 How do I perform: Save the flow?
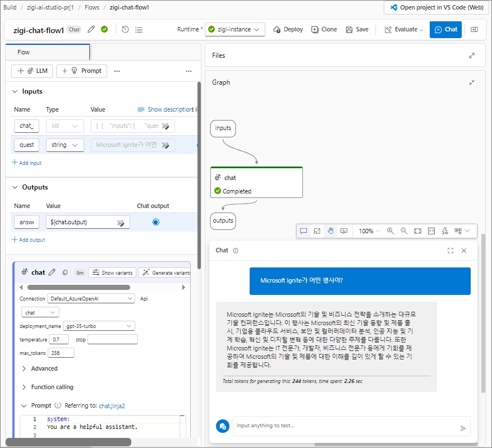[x=357, y=30]
